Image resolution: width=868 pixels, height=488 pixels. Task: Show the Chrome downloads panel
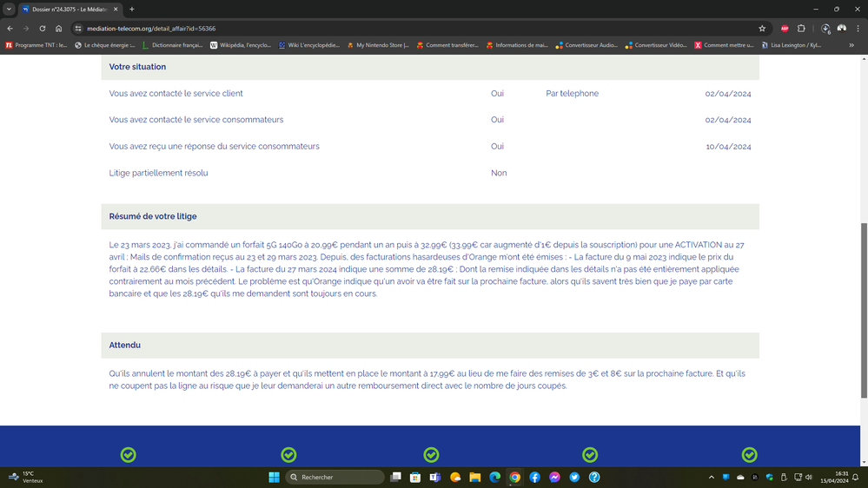pos(825,28)
